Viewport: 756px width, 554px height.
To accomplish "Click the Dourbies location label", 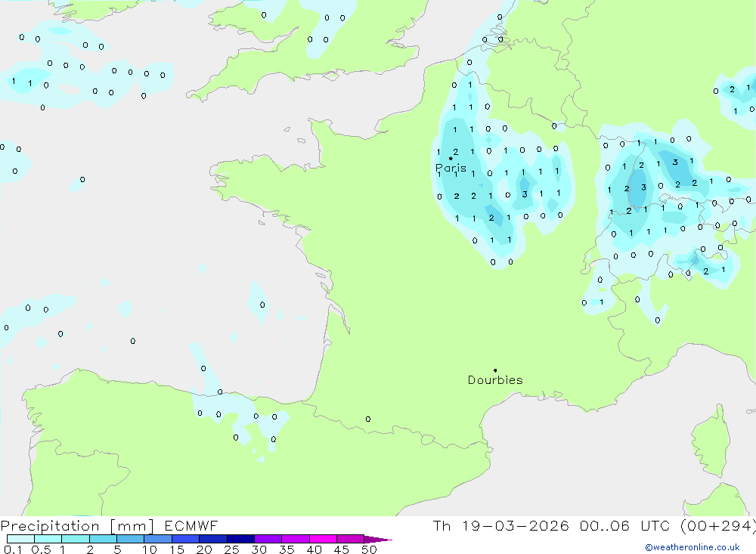I will (x=495, y=380).
